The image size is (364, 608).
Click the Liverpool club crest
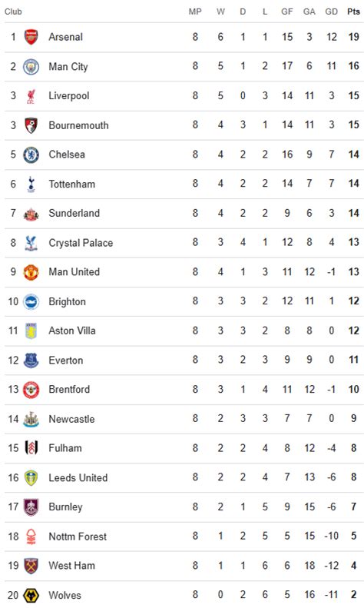coord(31,96)
